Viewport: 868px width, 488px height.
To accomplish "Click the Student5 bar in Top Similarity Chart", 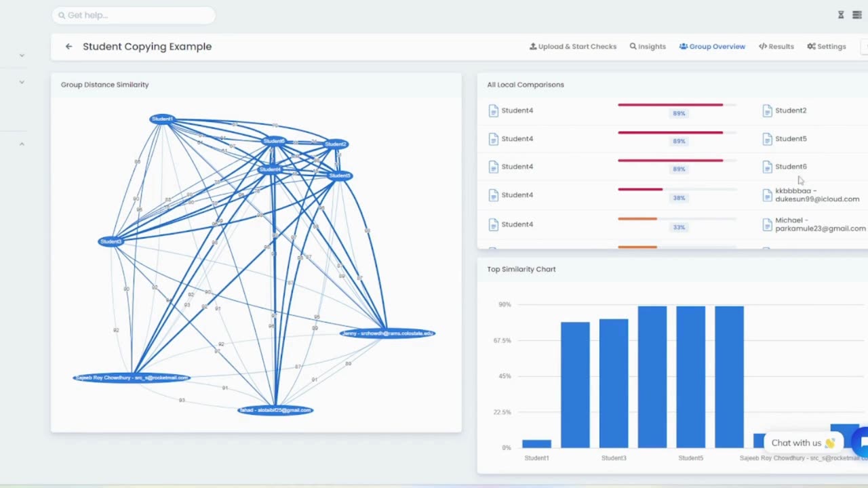I will tap(690, 377).
